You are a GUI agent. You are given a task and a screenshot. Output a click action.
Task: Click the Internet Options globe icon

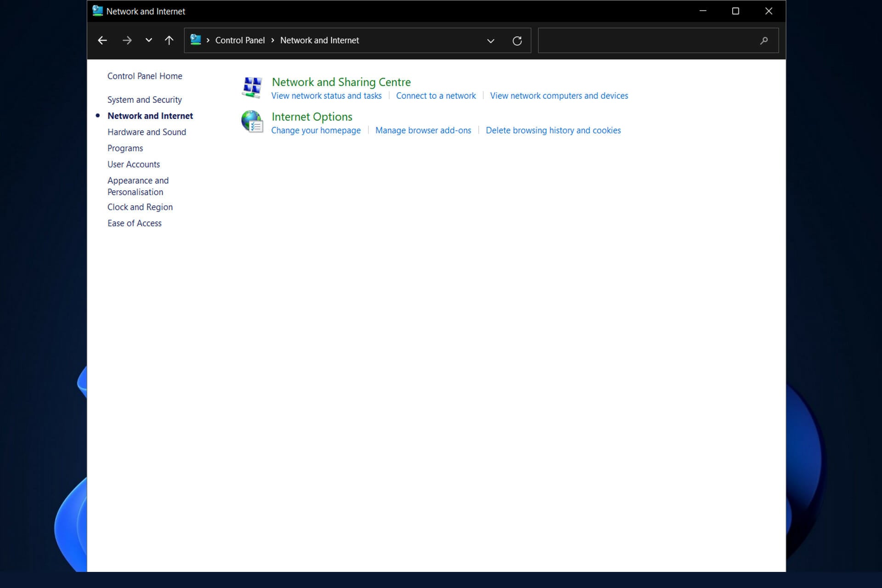(x=253, y=122)
